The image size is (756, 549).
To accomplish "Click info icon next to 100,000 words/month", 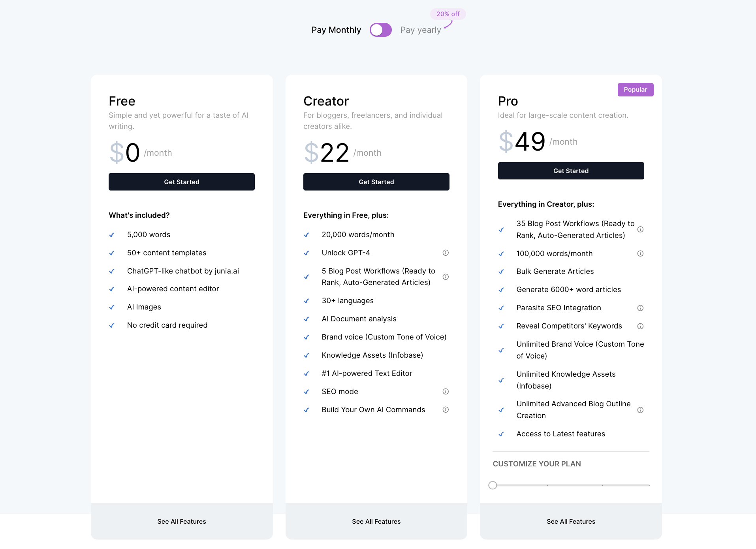I will pyautogui.click(x=640, y=254).
